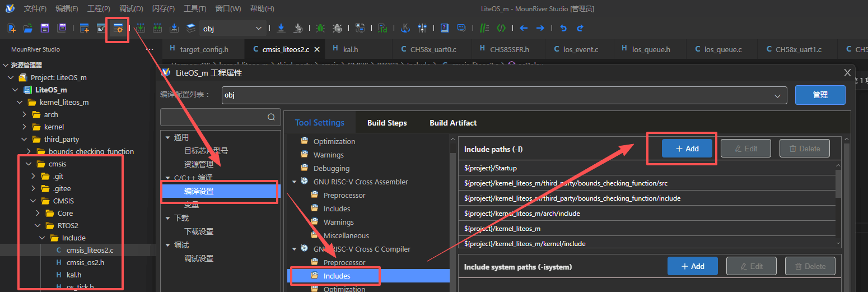Image resolution: width=868 pixels, height=292 pixels.
Task: Select Includes under GNU RISC-V Cross Assembler
Action: tap(337, 208)
